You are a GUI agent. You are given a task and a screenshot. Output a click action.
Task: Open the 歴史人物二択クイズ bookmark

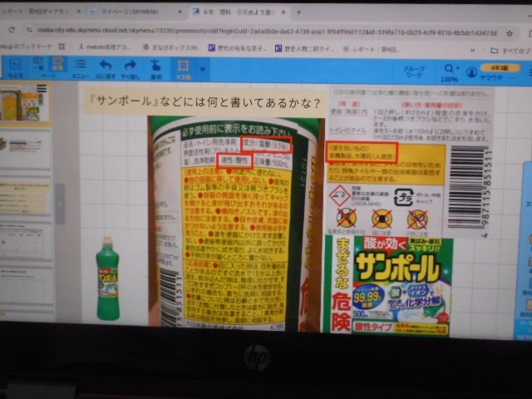tap(304, 49)
